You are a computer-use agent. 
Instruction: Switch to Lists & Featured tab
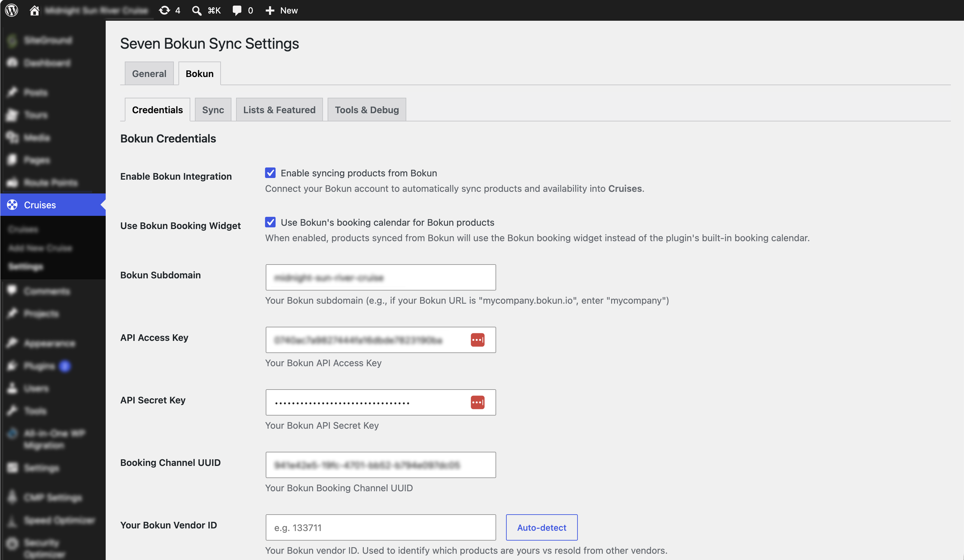click(279, 110)
